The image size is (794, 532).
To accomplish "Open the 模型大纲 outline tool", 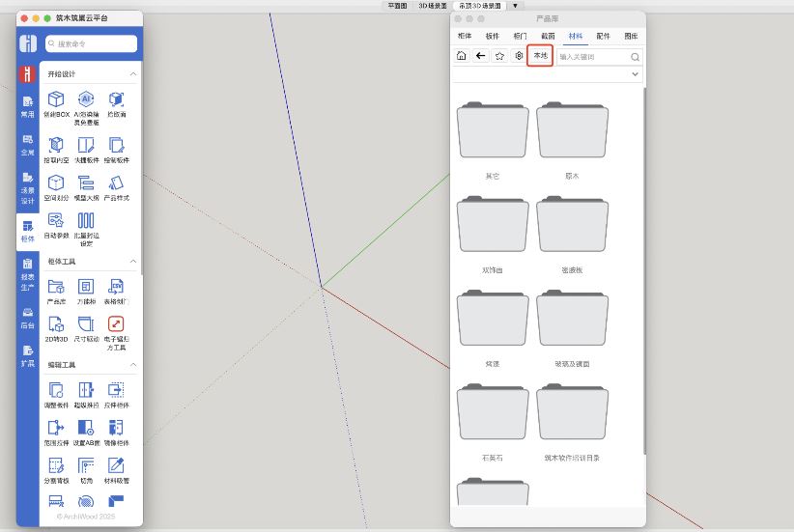I will (86, 183).
